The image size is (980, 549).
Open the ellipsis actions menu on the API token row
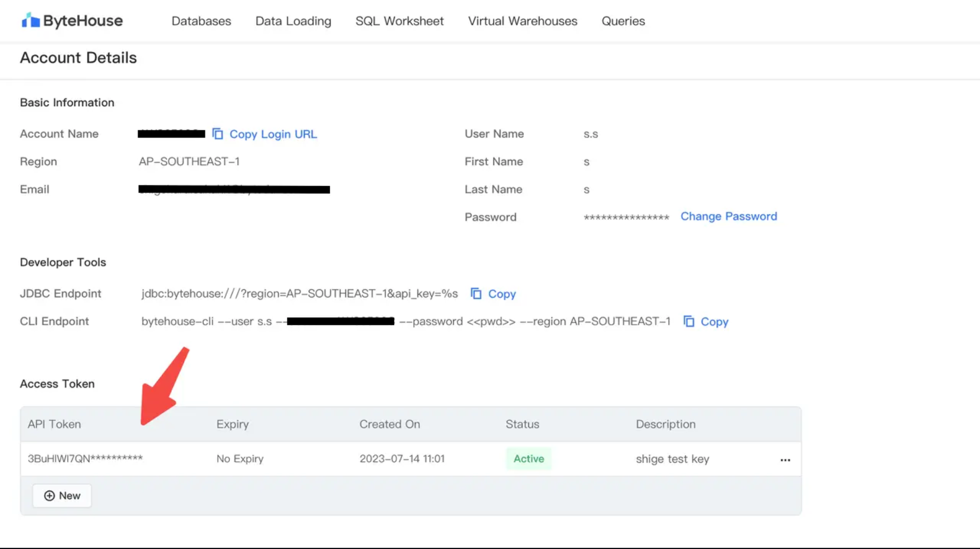coord(785,460)
